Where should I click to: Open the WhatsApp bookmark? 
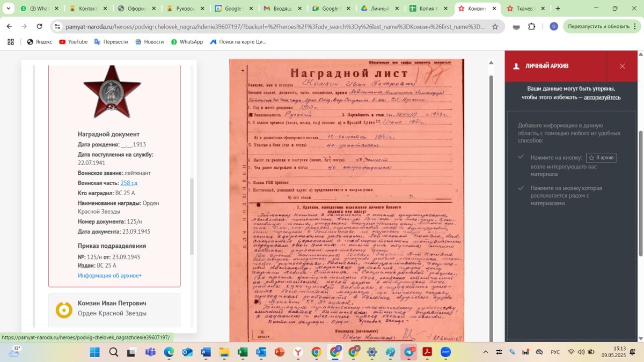tap(187, 42)
